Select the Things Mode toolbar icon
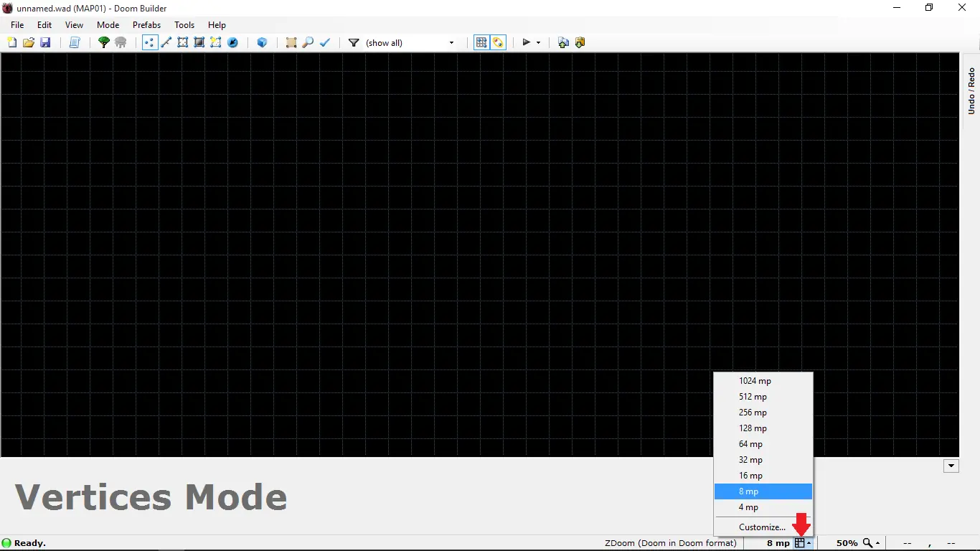The width and height of the screenshot is (980, 551). 232,43
